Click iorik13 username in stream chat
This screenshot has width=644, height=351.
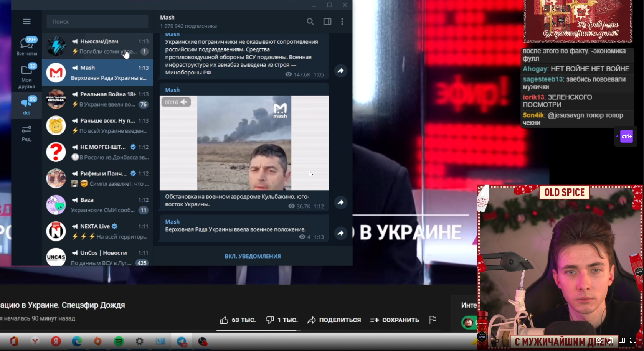tap(533, 97)
